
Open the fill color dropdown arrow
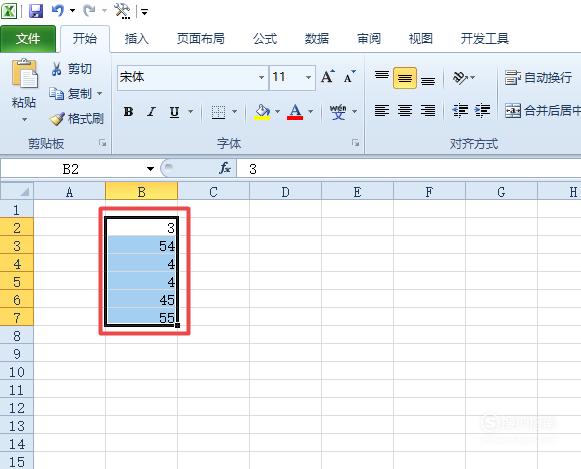[277, 111]
